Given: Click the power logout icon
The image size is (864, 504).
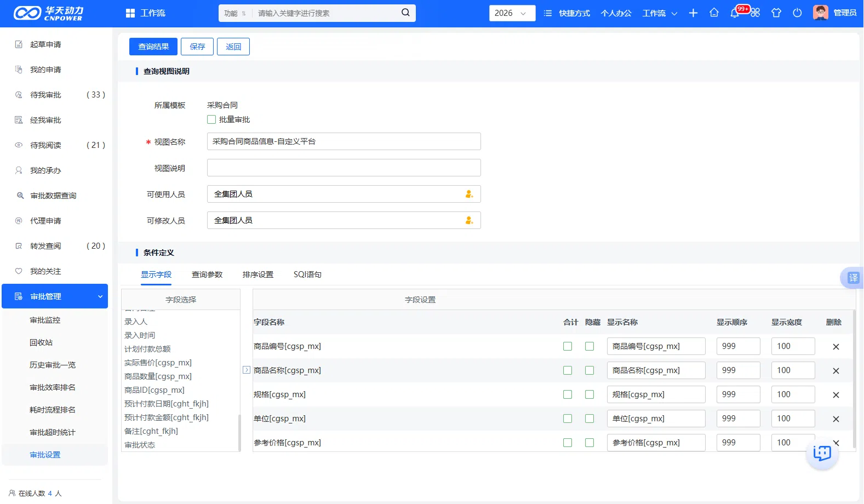Looking at the screenshot, I should pos(797,13).
